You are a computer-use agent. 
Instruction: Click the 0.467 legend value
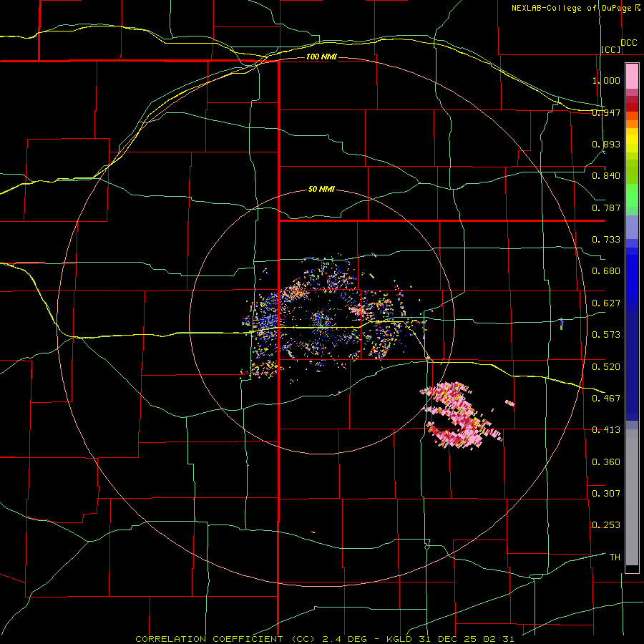[x=606, y=399]
